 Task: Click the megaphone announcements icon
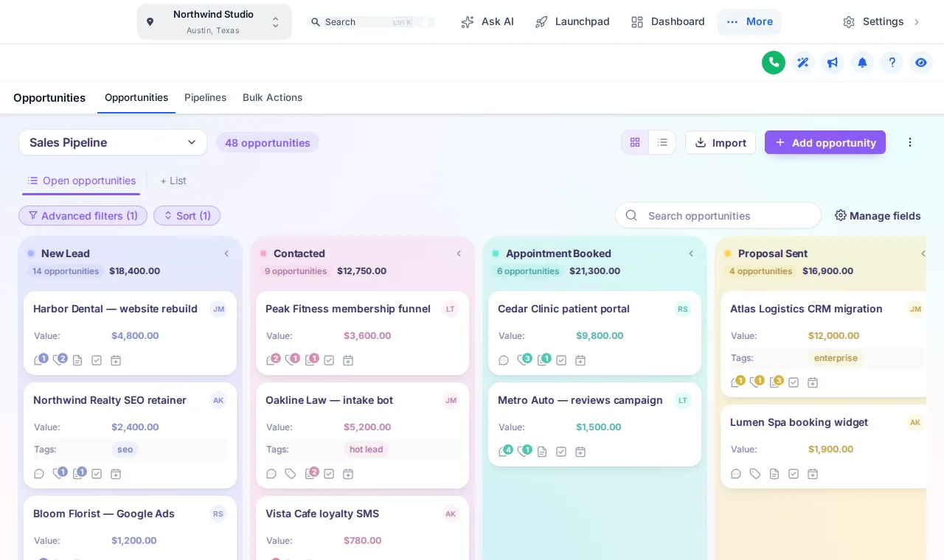click(833, 63)
